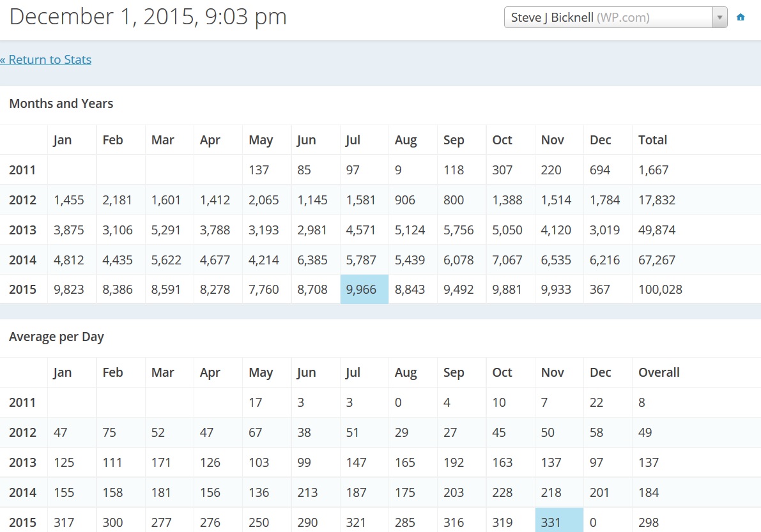The image size is (761, 532).
Task: Click the Overall column header
Action: (x=659, y=373)
